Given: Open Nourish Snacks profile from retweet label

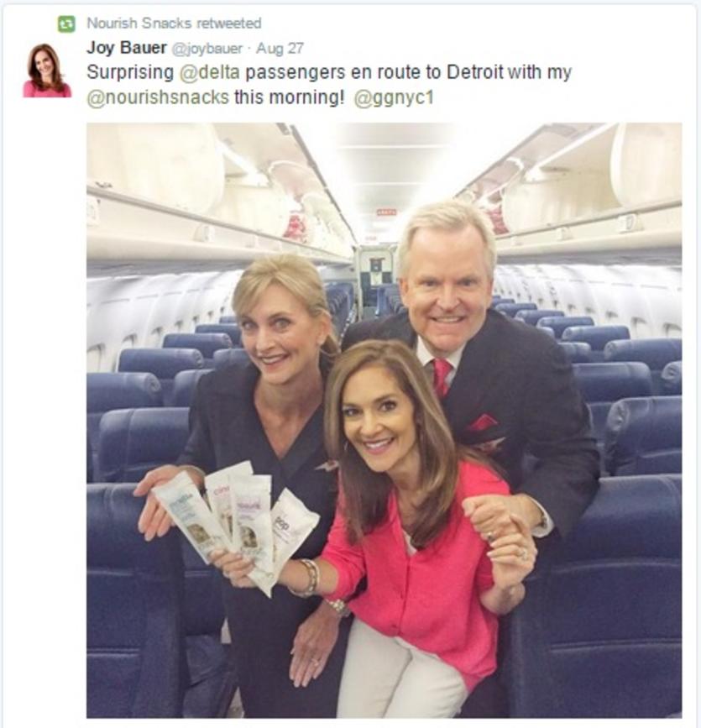Looking at the screenshot, I should click(x=139, y=23).
